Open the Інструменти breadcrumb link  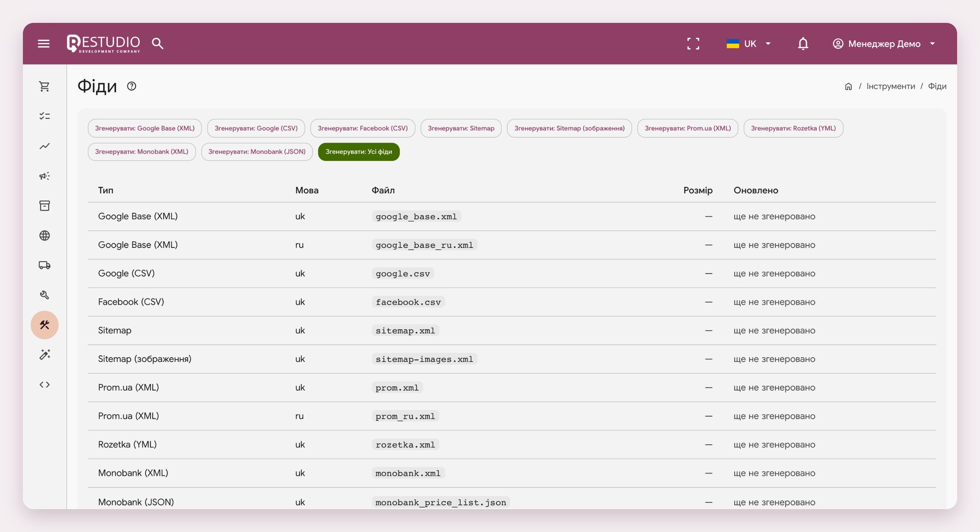(891, 86)
